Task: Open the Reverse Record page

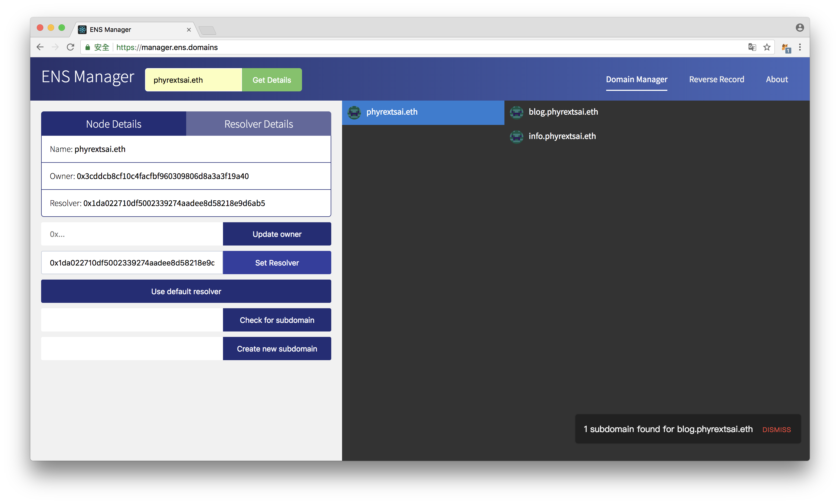Action: pos(716,79)
